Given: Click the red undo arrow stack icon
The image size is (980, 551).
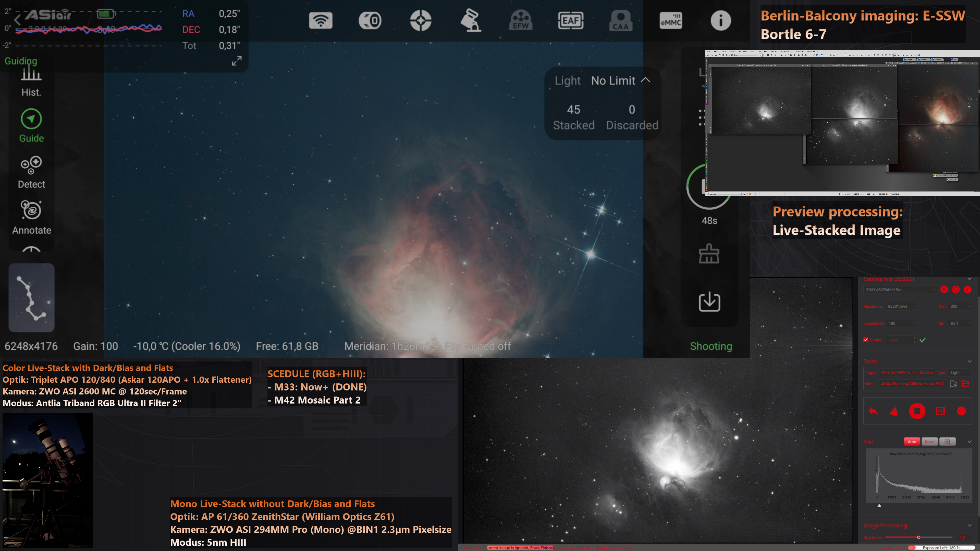Looking at the screenshot, I should pyautogui.click(x=873, y=411).
